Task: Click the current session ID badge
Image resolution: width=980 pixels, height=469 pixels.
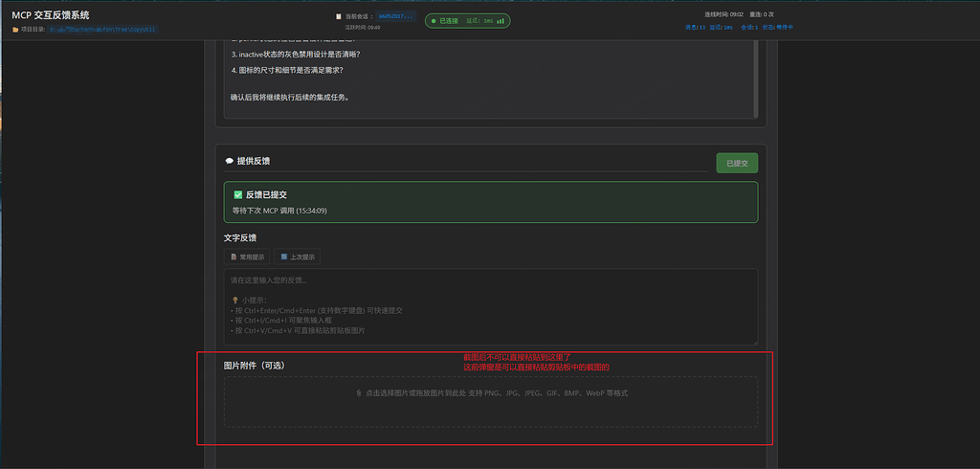Action: pyautogui.click(x=395, y=16)
